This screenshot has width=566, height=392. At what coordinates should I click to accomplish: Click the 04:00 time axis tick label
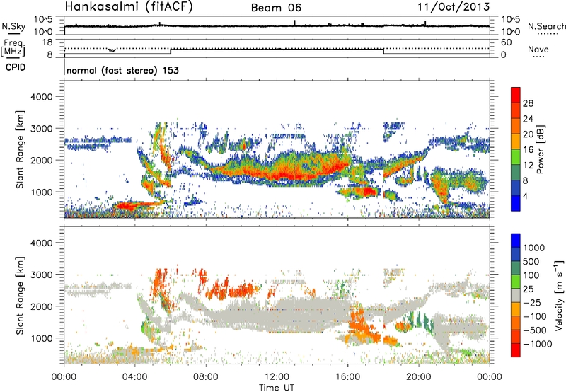[x=134, y=377]
